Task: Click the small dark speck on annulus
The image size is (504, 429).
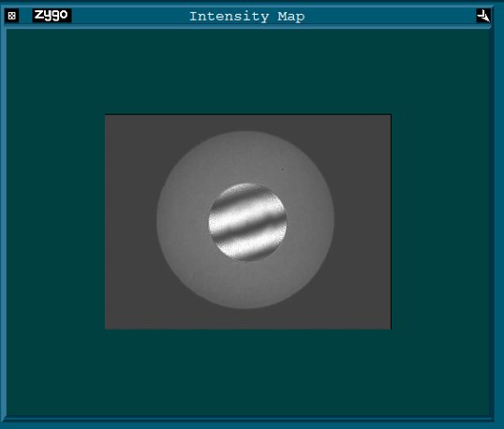Action: [283, 170]
